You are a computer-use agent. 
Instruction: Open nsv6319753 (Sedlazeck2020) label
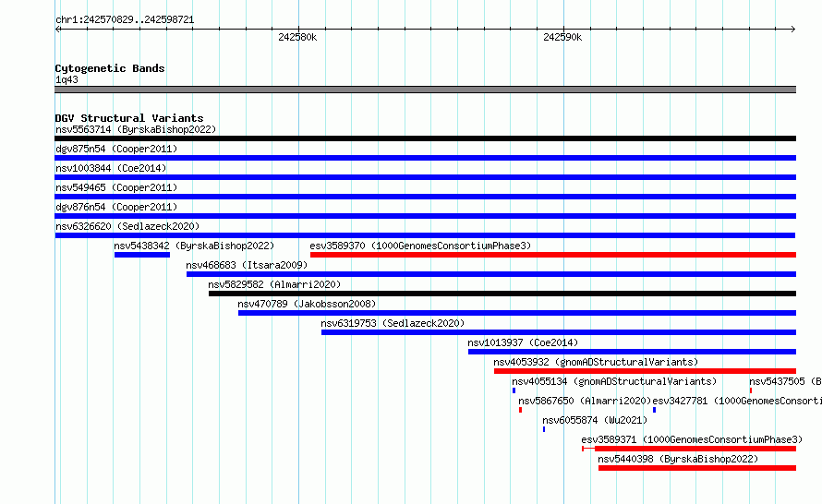tap(393, 323)
